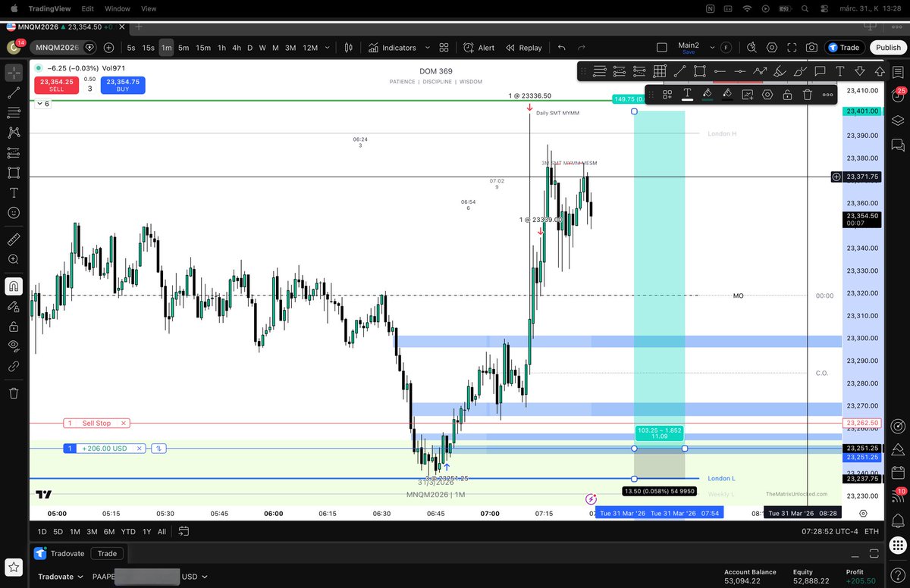Select the rectangle tool in favorites toolbar

(x=699, y=71)
